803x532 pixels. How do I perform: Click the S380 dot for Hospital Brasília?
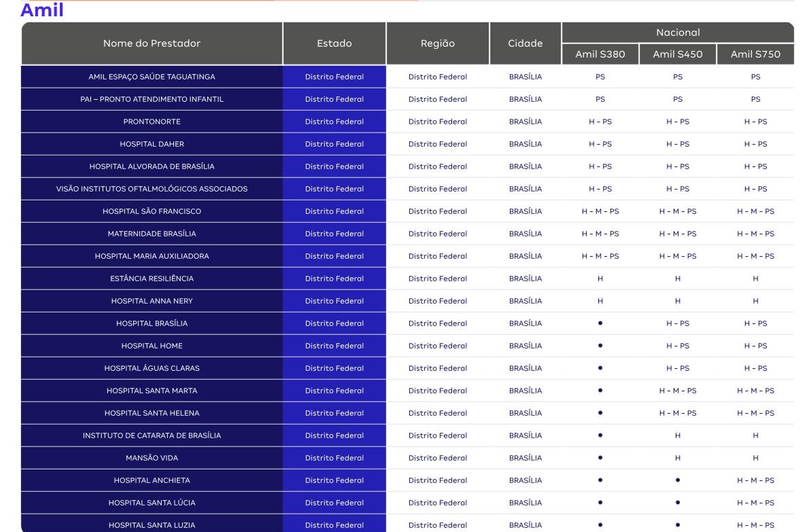[600, 323]
